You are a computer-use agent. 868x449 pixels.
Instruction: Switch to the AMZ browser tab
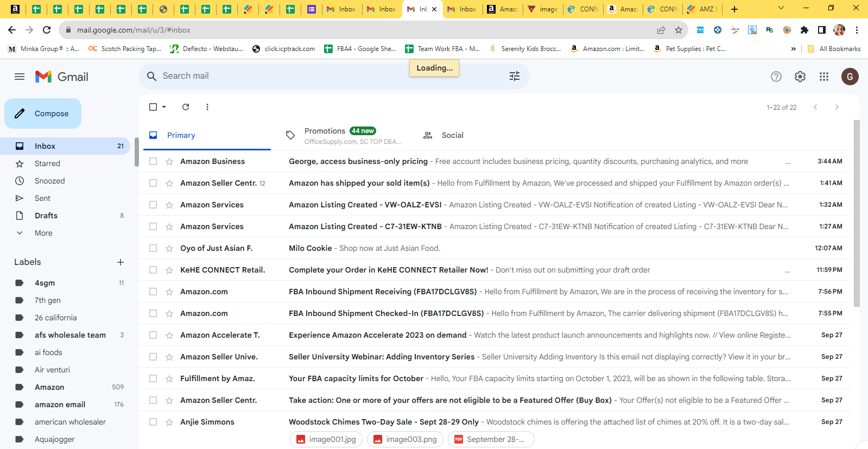(702, 9)
